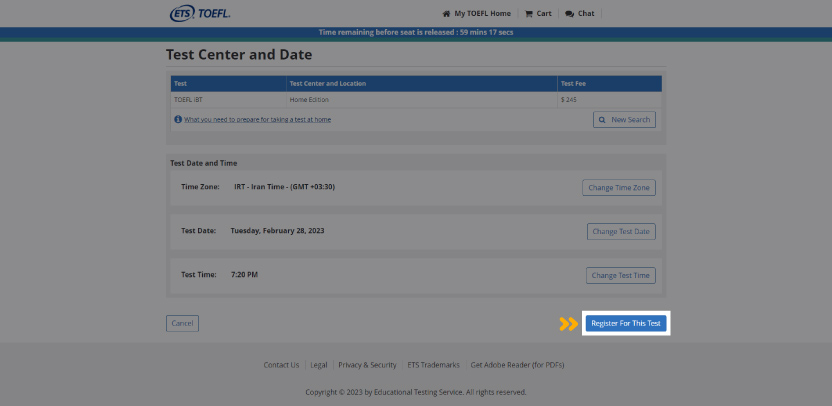Click the ETS TOEFL logo

click(200, 14)
